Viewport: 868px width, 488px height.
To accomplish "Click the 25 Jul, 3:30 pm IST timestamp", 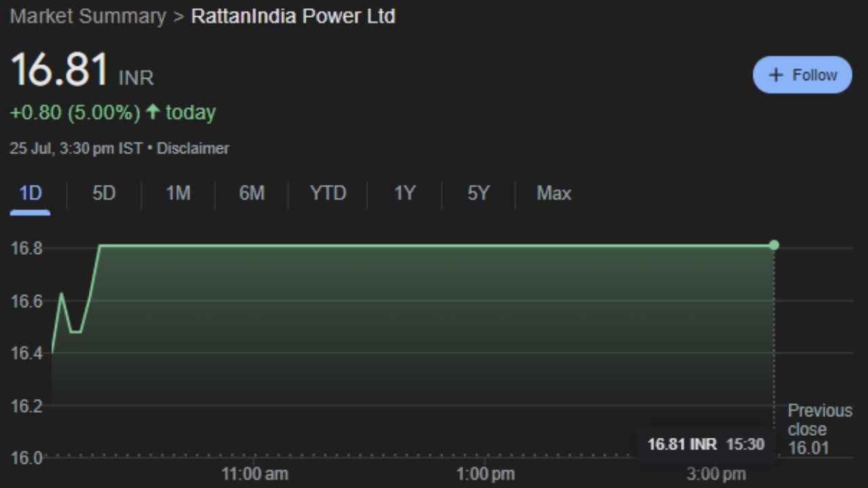I will tap(76, 148).
